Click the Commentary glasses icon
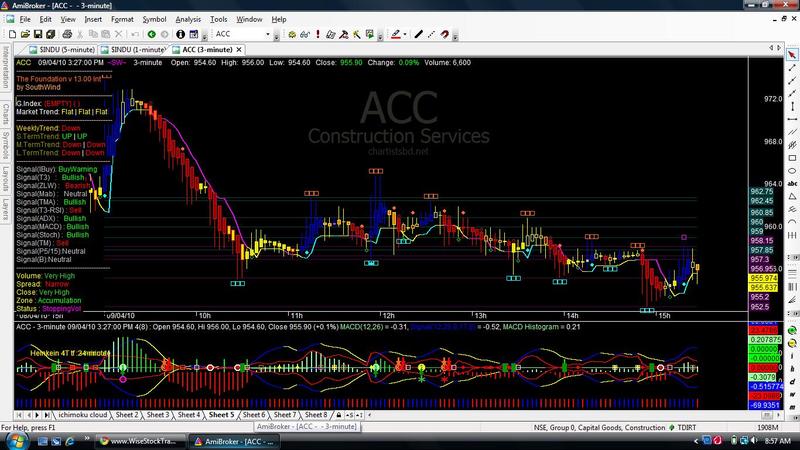This screenshot has height=450, width=800. point(305,34)
